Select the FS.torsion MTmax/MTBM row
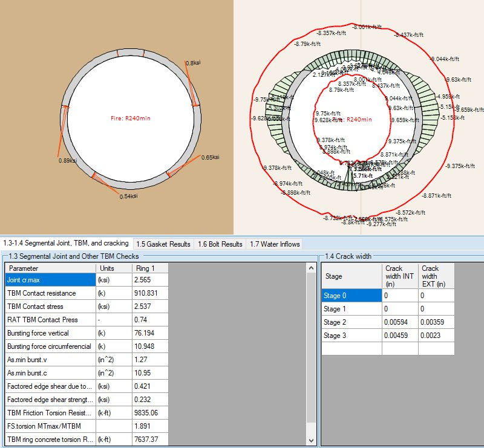The height and width of the screenshot is (448, 484). coord(50,426)
